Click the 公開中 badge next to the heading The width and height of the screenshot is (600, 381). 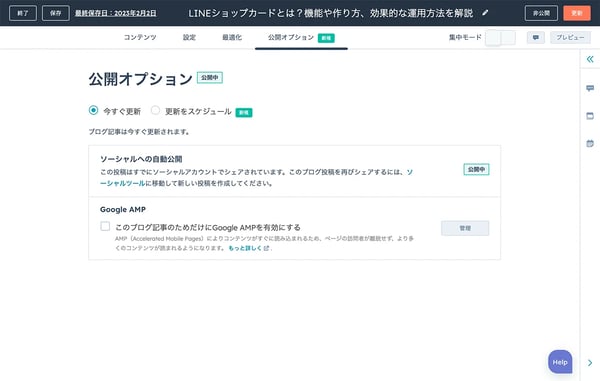point(210,78)
